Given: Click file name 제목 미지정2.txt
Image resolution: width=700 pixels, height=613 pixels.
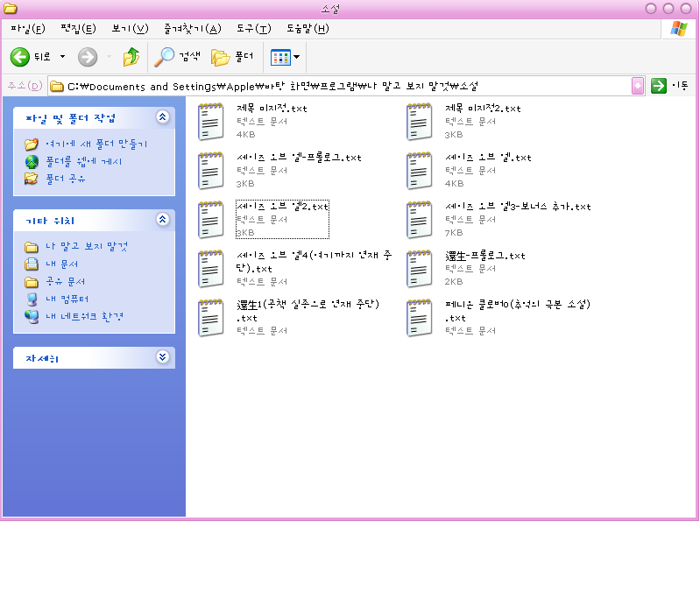Looking at the screenshot, I should pos(483,109).
